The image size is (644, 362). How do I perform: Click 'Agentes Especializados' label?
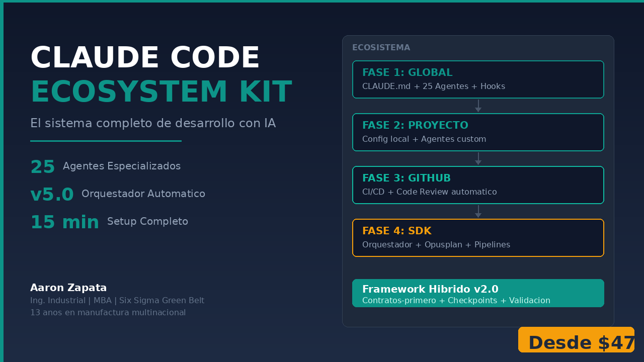pos(122,166)
